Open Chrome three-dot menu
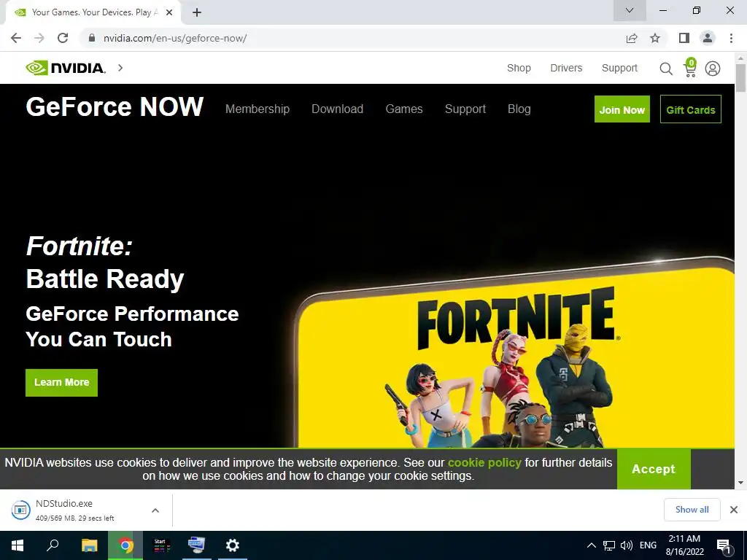This screenshot has width=747, height=560. (x=731, y=38)
